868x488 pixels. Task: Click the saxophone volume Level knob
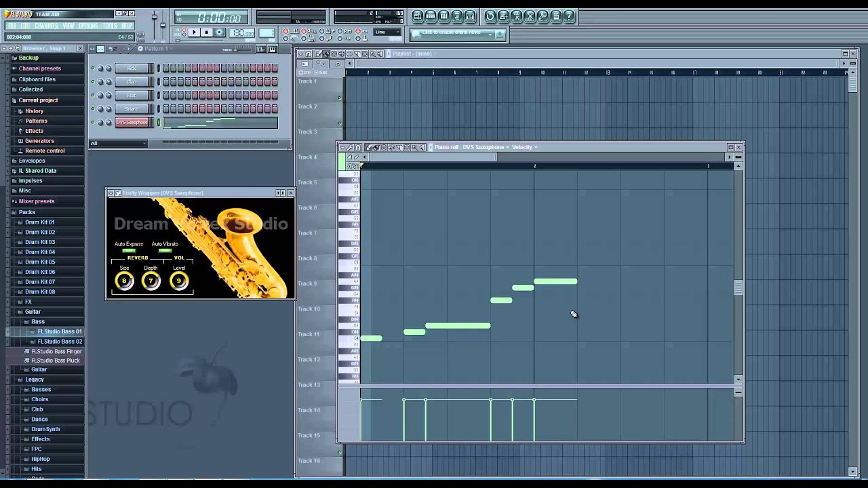pos(179,281)
